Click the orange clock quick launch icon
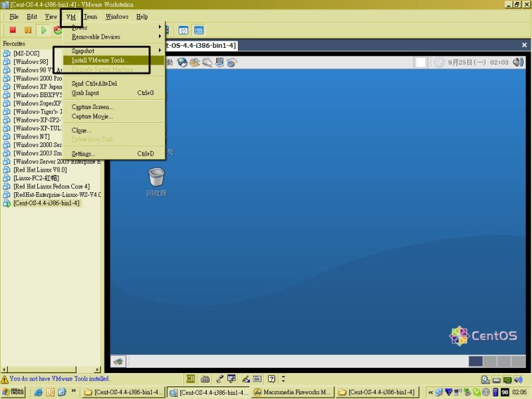 [x=51, y=392]
